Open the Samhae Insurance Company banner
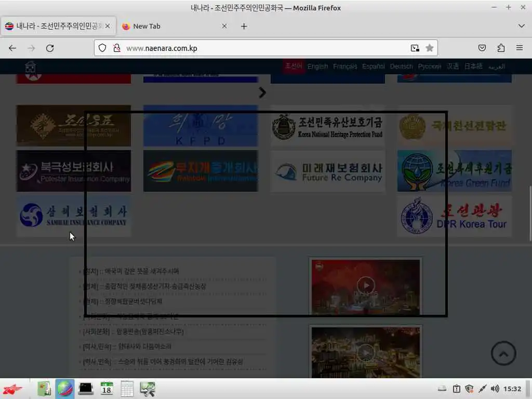The width and height of the screenshot is (532, 399). (x=74, y=216)
